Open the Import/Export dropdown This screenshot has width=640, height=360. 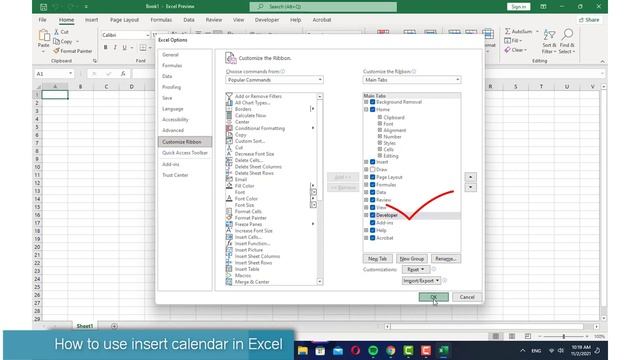[421, 281]
